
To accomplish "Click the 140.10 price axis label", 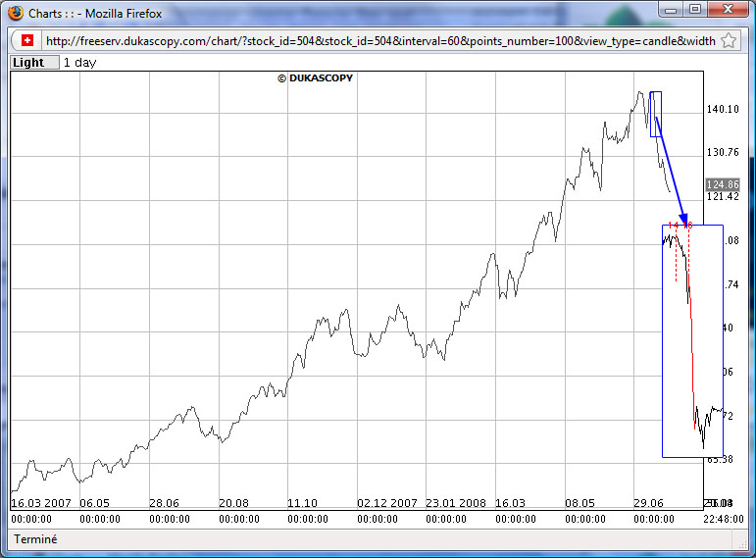I will [x=722, y=110].
